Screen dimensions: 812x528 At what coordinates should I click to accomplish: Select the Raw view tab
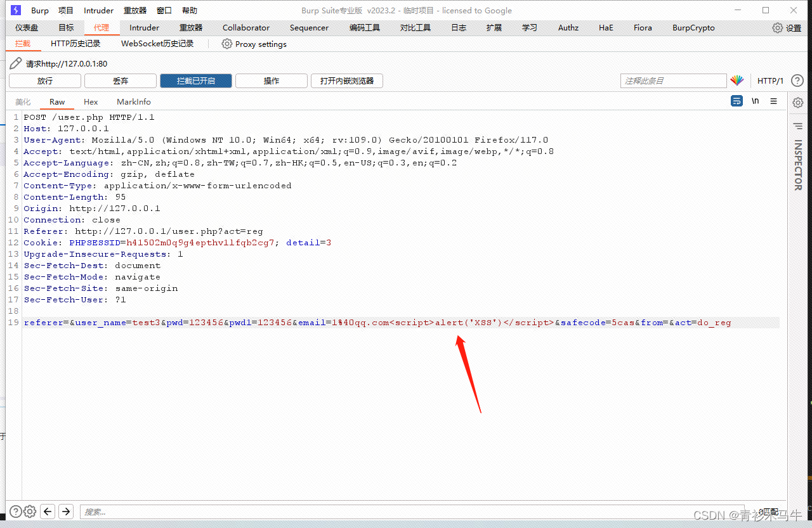(x=57, y=101)
